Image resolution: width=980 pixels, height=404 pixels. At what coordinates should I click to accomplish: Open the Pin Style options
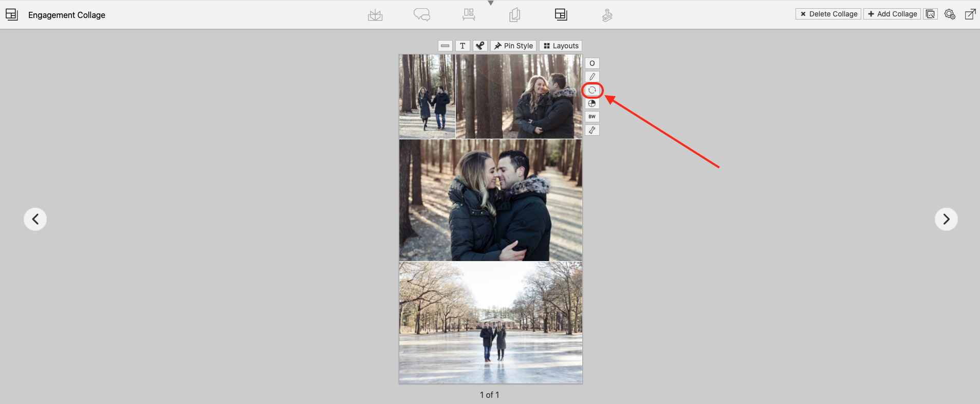513,46
